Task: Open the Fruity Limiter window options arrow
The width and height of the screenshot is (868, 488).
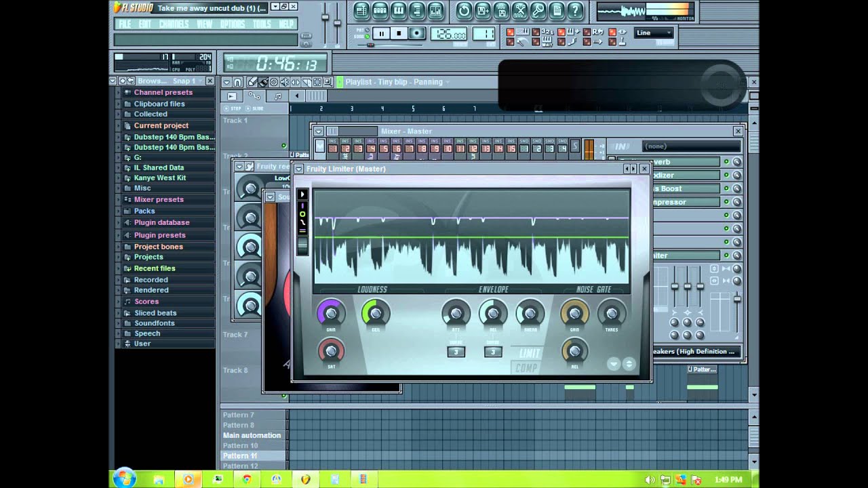Action: (298, 169)
